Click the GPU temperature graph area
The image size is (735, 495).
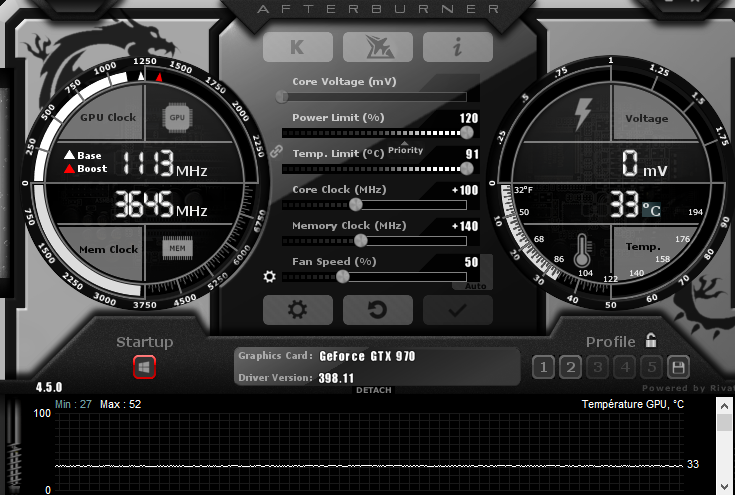click(x=369, y=451)
